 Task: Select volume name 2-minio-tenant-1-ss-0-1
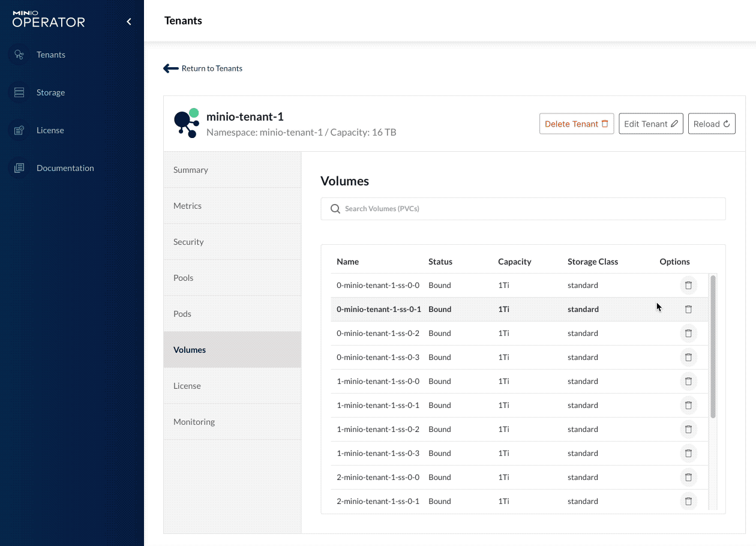coord(378,502)
